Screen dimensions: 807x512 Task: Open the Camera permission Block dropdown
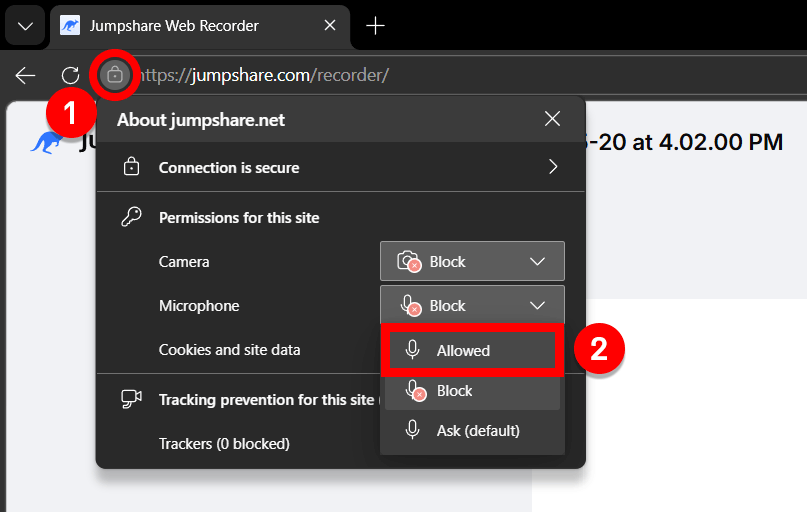point(472,261)
